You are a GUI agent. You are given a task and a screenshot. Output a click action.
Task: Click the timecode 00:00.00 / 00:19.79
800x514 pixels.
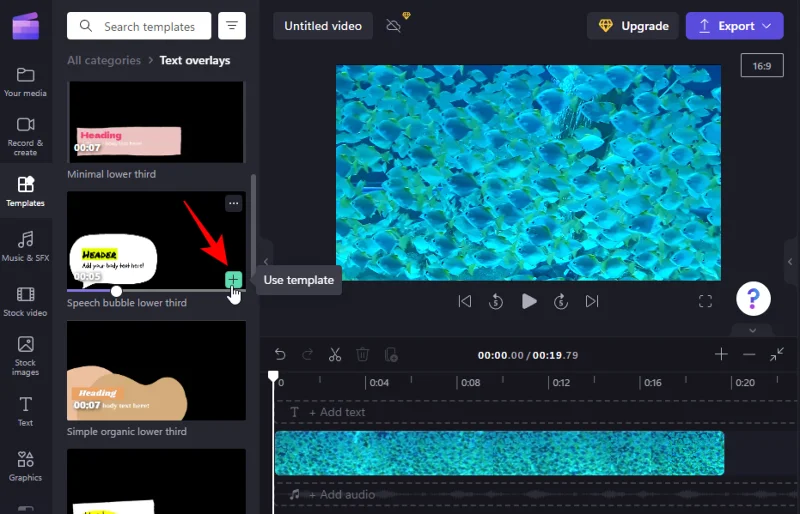[528, 355]
